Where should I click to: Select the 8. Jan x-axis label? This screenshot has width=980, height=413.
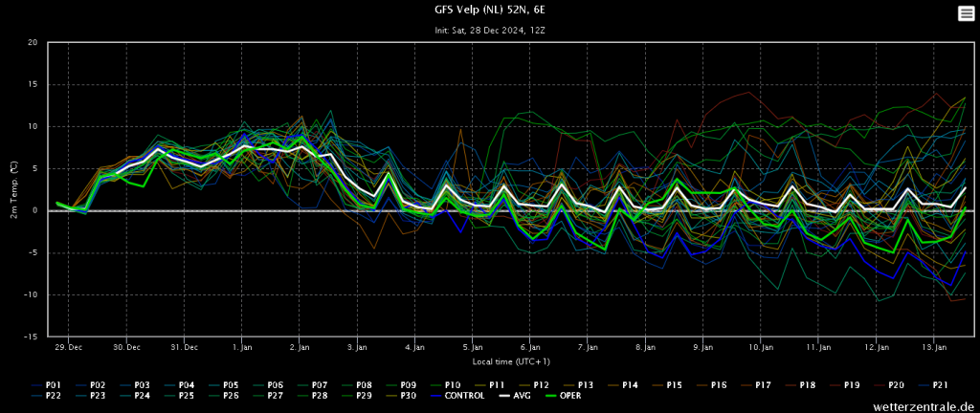pos(646,347)
